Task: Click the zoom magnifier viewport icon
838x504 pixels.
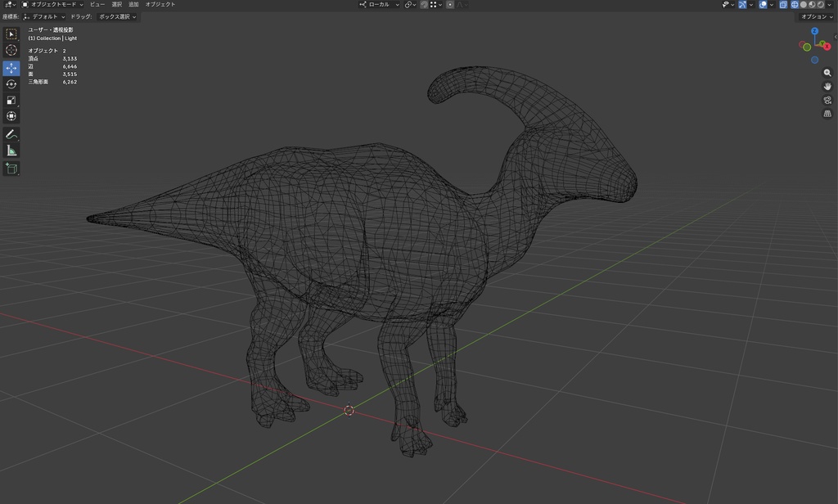Action: (827, 73)
